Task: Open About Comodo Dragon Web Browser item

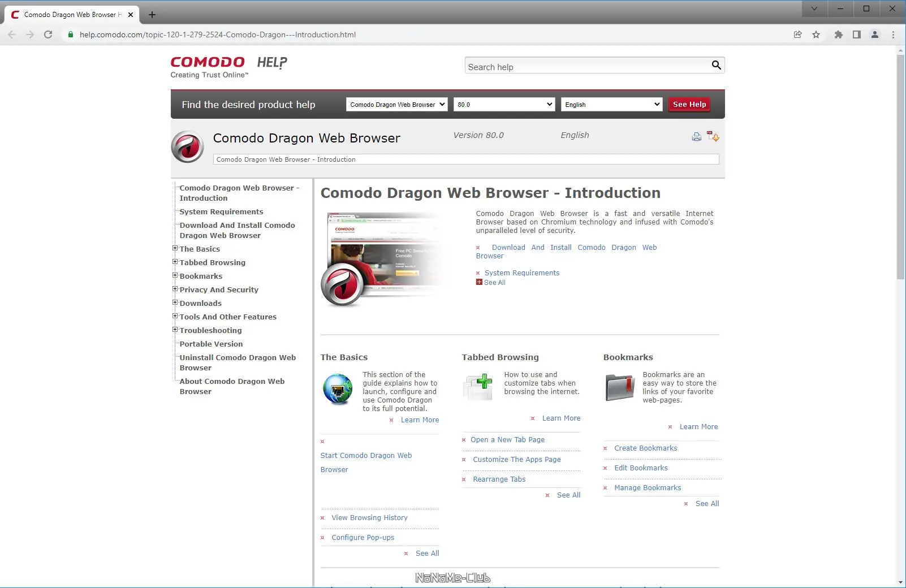Action: coord(232,386)
